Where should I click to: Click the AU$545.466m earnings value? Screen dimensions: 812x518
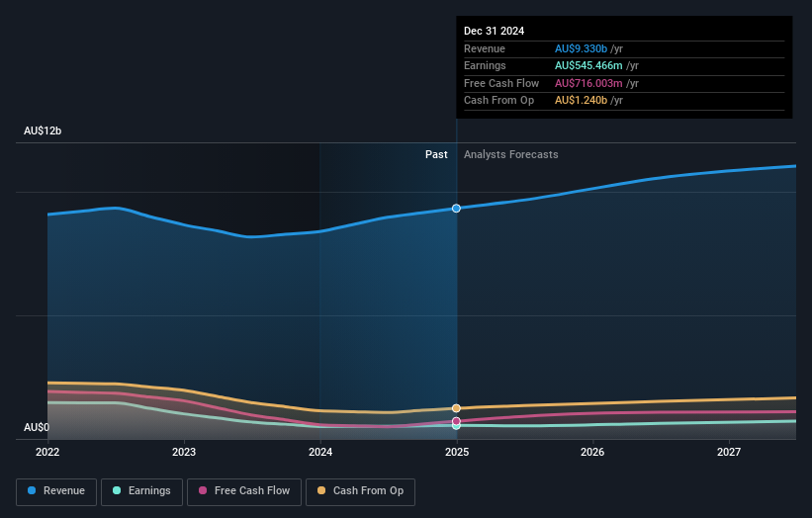coord(588,65)
